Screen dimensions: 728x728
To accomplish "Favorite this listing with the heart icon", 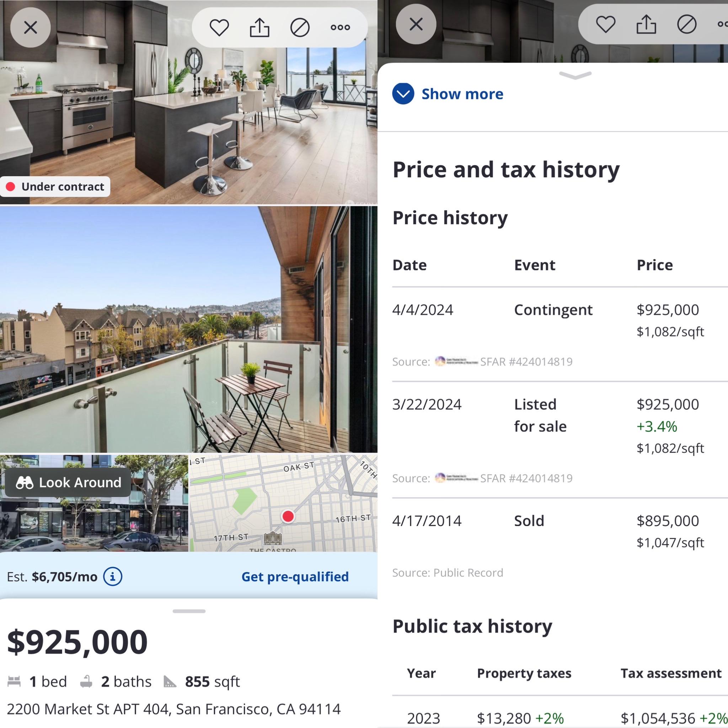I will tap(220, 27).
